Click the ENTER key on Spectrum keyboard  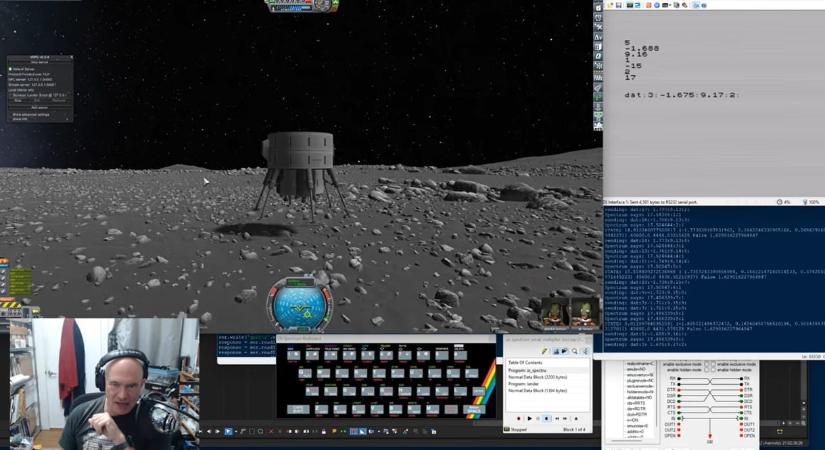point(476,391)
